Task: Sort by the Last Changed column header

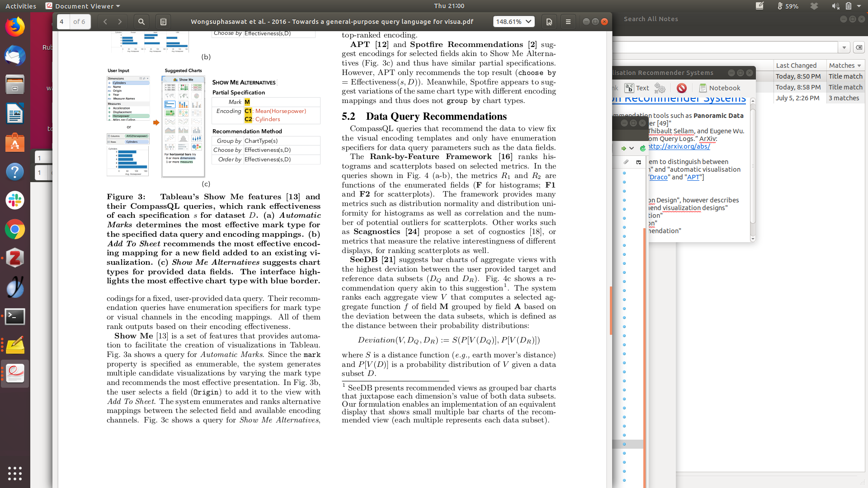Action: point(796,66)
